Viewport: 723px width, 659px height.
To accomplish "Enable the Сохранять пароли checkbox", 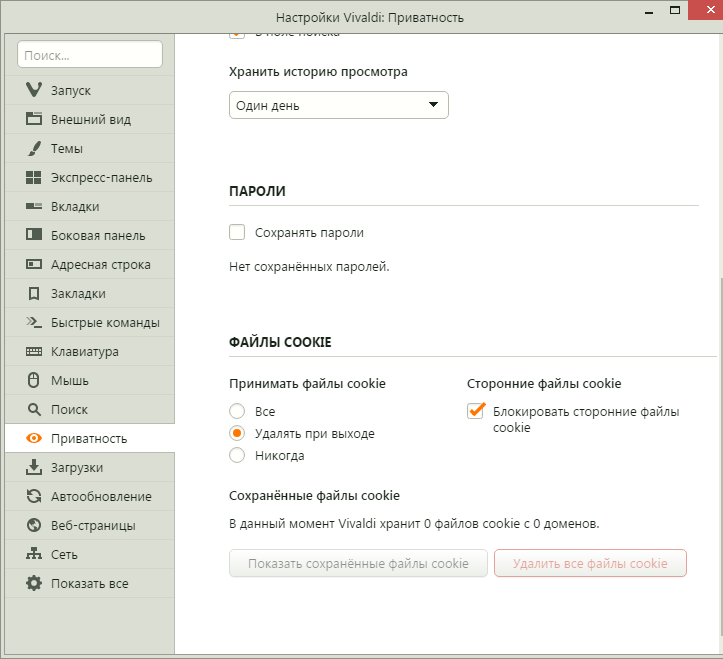I will (237, 233).
